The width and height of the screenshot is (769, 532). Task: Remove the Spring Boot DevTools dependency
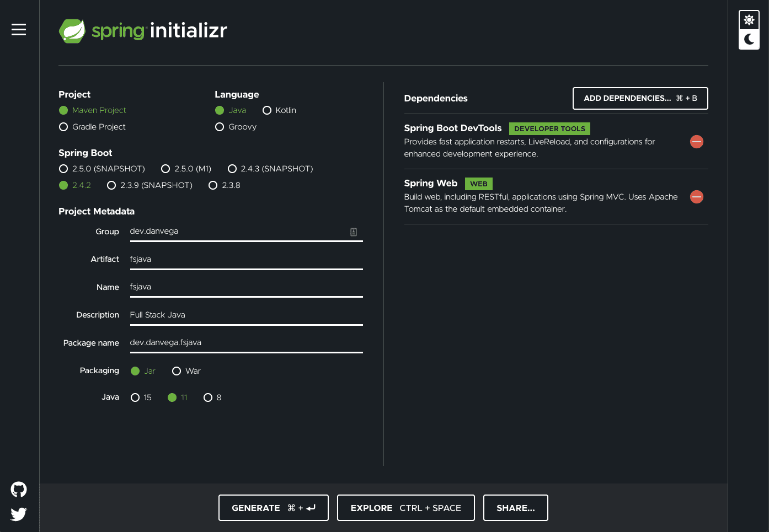coord(697,142)
